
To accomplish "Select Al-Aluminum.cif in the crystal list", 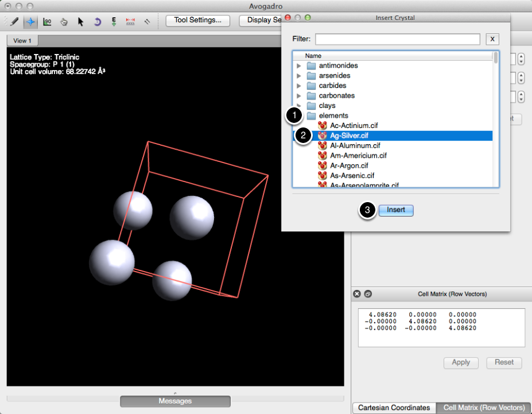I will [x=356, y=146].
